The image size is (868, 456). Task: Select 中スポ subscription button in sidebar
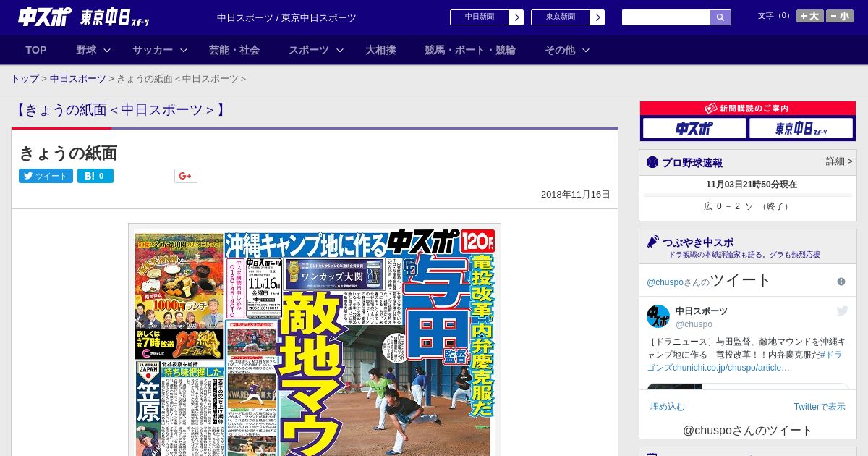coord(694,128)
